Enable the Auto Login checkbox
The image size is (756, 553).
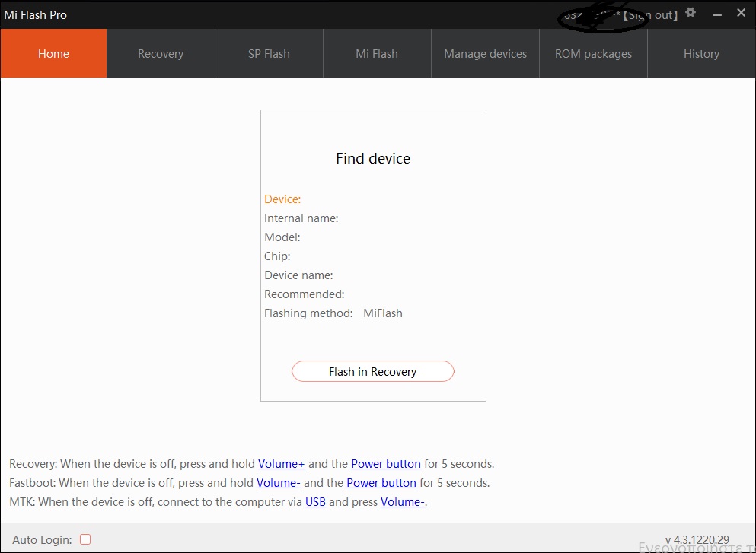[85, 539]
